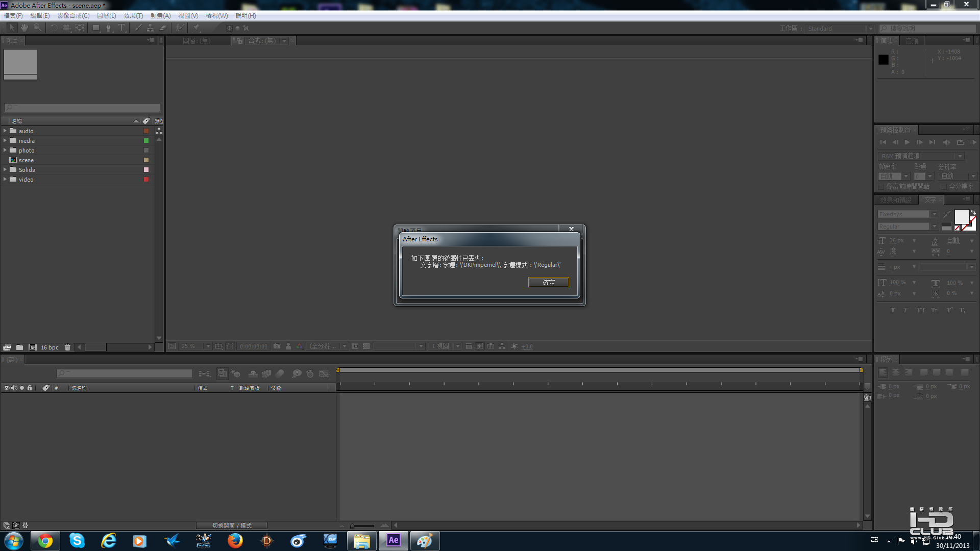Click the white text fill color swatch

961,216
